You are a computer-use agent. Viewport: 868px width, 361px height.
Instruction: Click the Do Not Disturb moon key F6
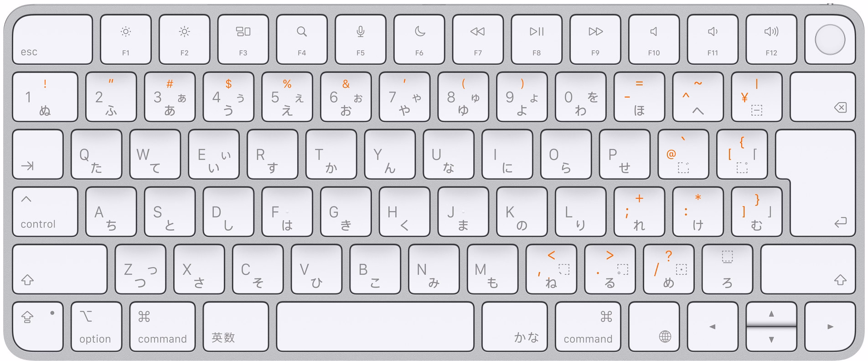[x=419, y=39]
